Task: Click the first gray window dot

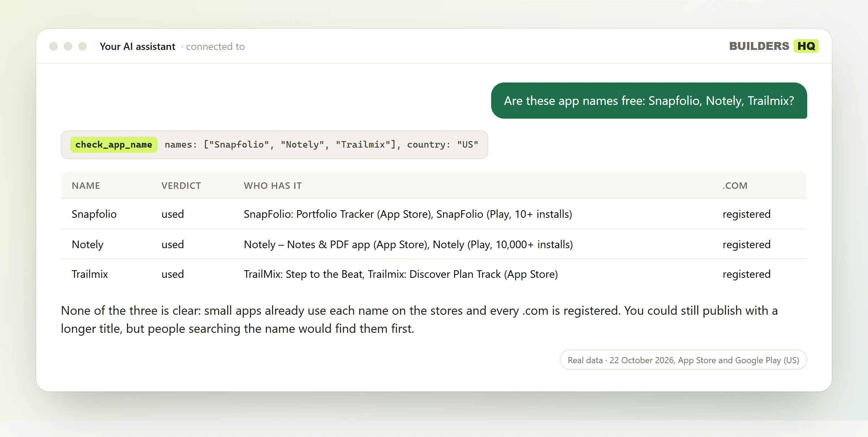Action: (x=54, y=46)
